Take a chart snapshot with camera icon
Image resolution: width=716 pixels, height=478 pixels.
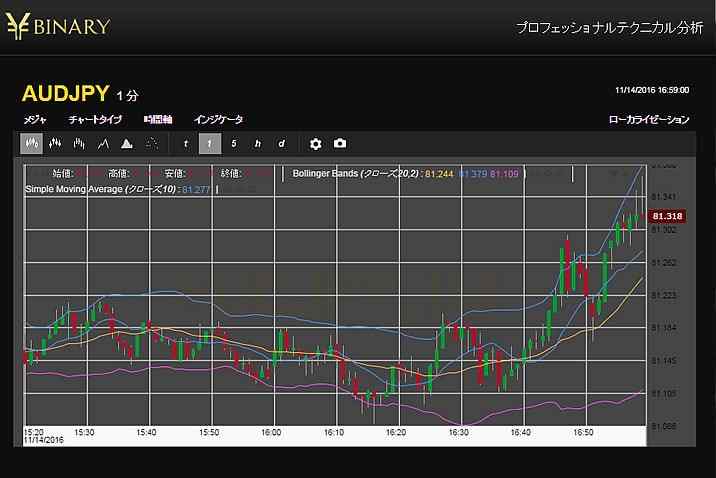(x=340, y=143)
